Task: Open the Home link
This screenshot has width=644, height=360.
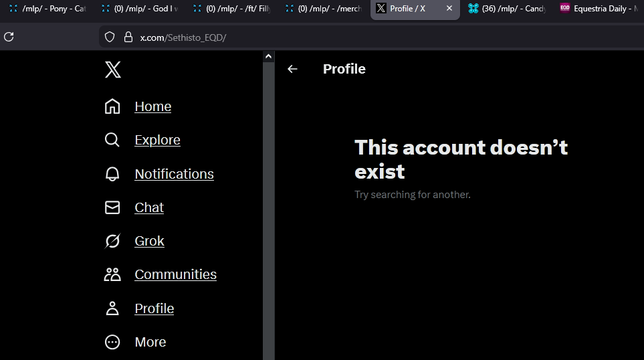Action: tap(152, 106)
